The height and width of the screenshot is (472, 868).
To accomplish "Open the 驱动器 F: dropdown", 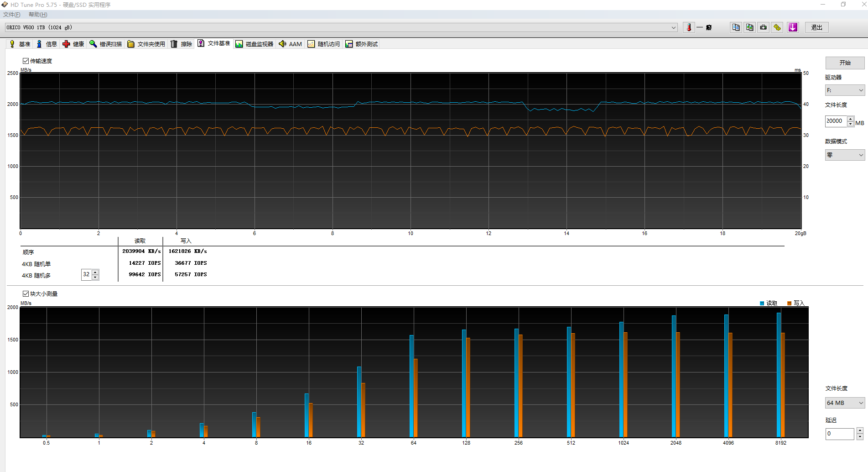I will pos(845,90).
